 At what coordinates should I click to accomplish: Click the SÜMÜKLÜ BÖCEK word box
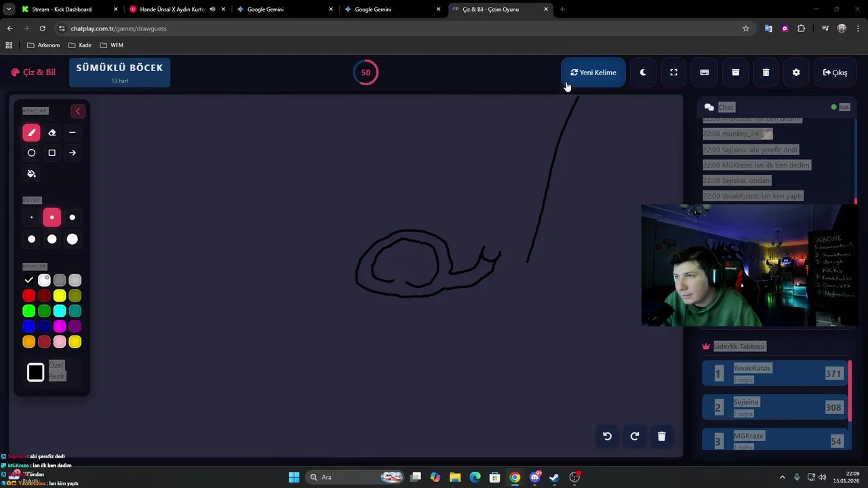(x=119, y=73)
